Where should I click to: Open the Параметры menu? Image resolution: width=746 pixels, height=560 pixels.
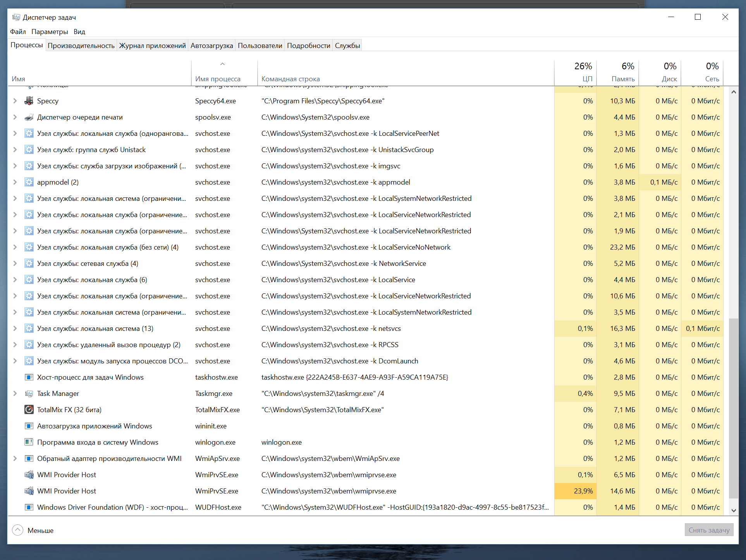click(50, 32)
